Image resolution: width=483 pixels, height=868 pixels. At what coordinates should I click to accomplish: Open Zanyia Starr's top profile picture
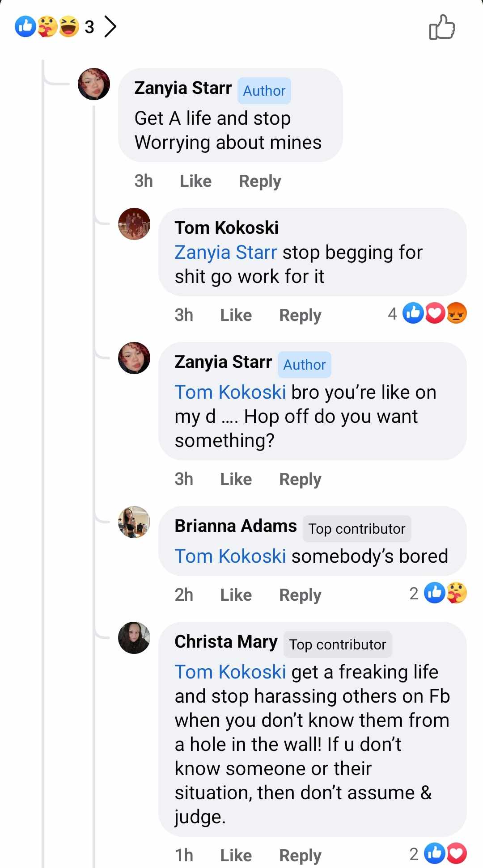(x=94, y=84)
